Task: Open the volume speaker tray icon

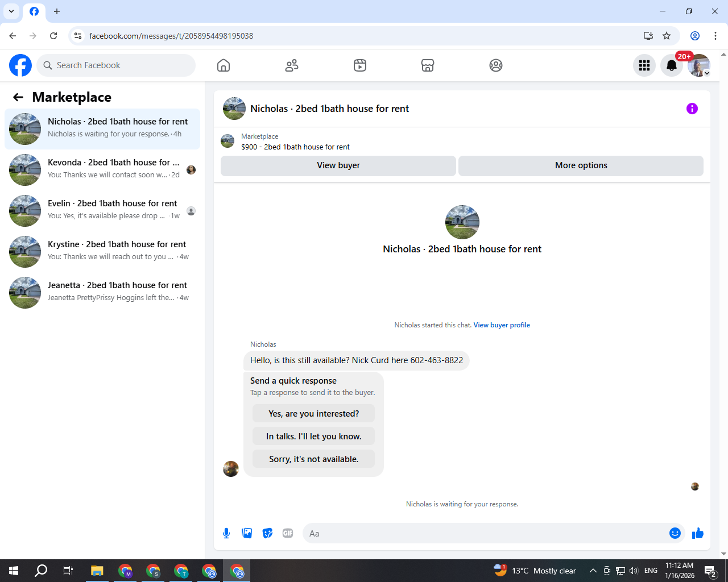Action: pos(634,571)
